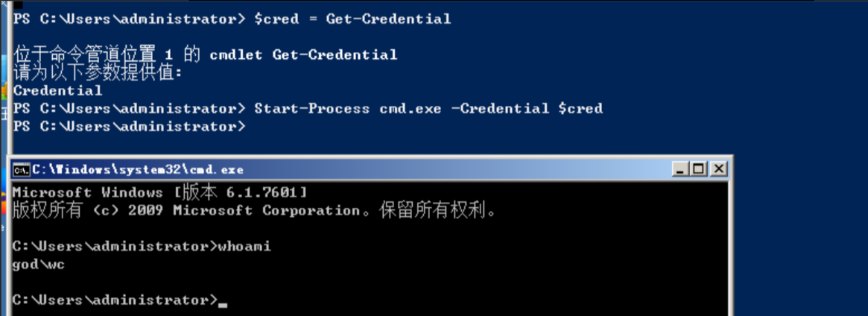
Task: Click the $cred = Get-Credential command line
Action: (352, 19)
